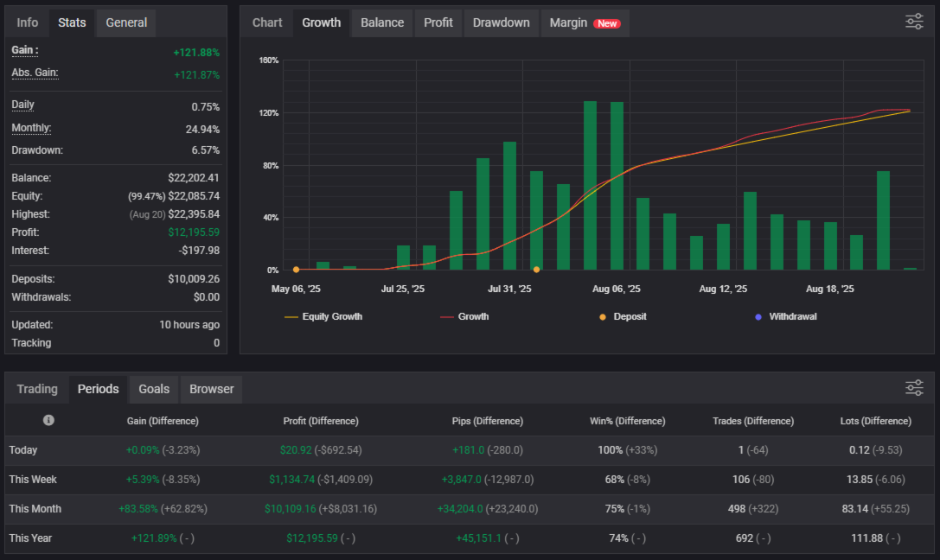Open the Browser tab
The image size is (940, 560).
[212, 389]
